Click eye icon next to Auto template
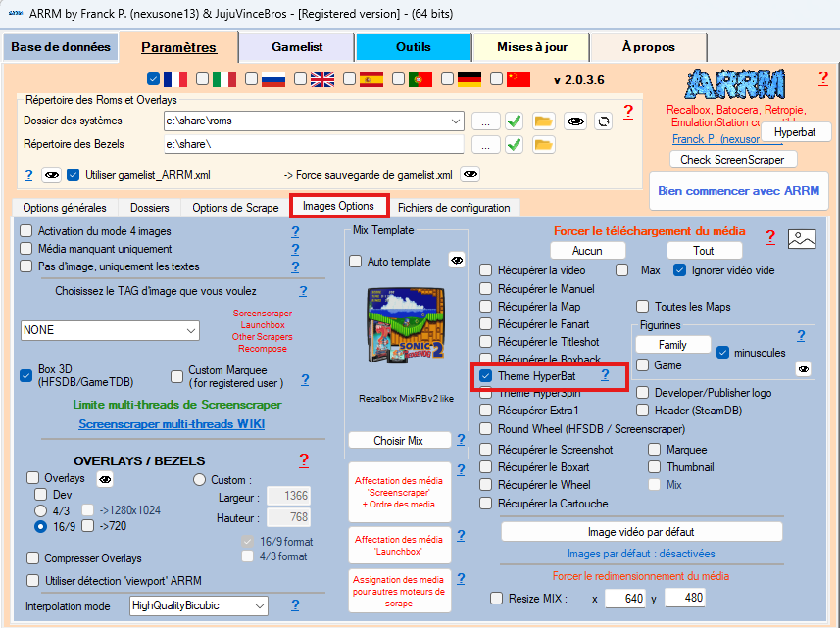The image size is (840, 628). tap(456, 261)
